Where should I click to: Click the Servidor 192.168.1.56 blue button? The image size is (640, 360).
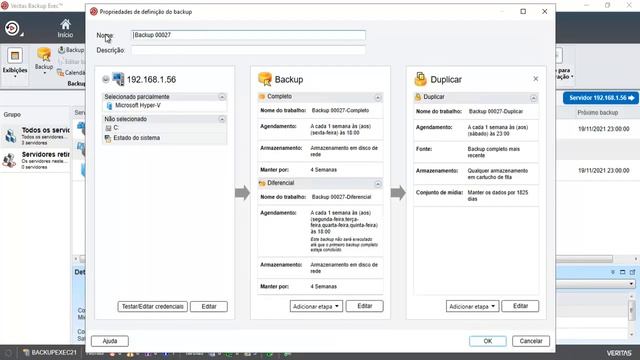click(601, 98)
